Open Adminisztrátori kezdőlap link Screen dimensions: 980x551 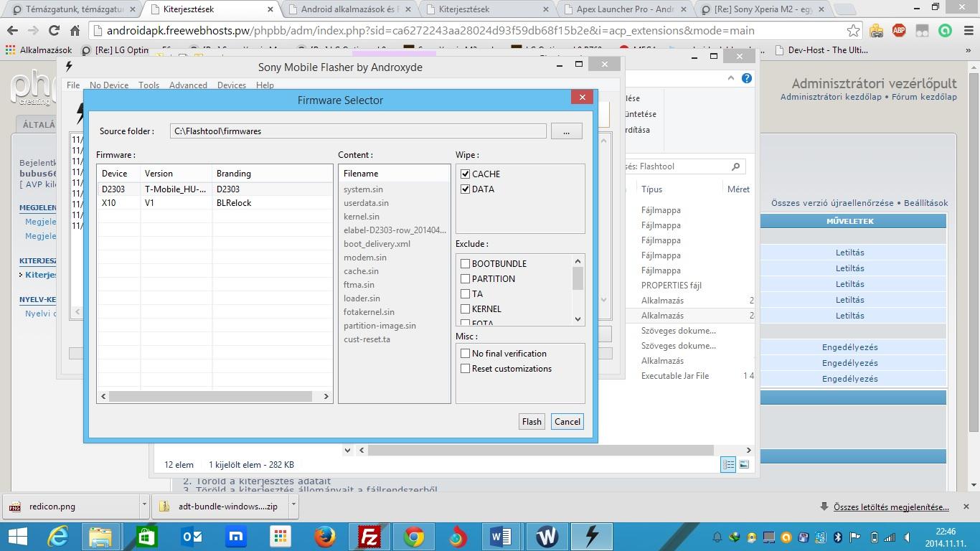click(x=831, y=97)
